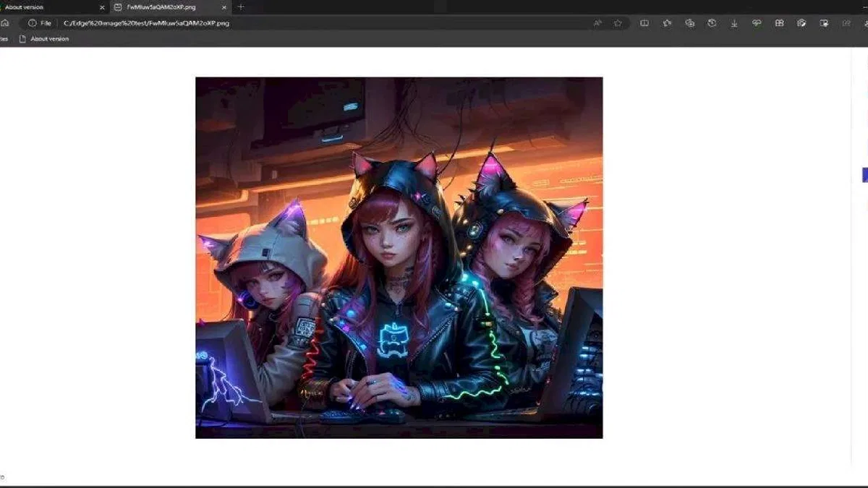Open a new tab with plus button
Viewport: 868px width, 488px height.
pos(241,7)
